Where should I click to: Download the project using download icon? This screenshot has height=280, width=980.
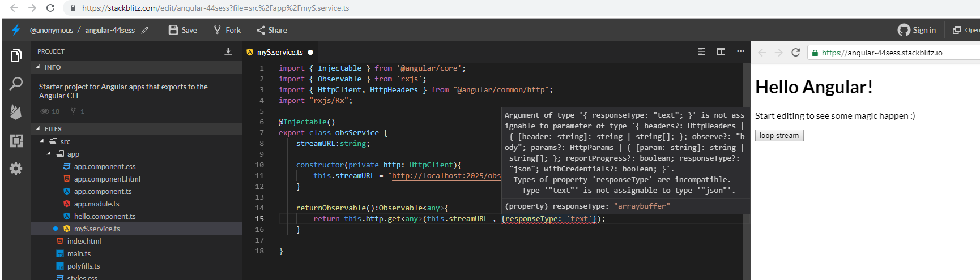[228, 51]
